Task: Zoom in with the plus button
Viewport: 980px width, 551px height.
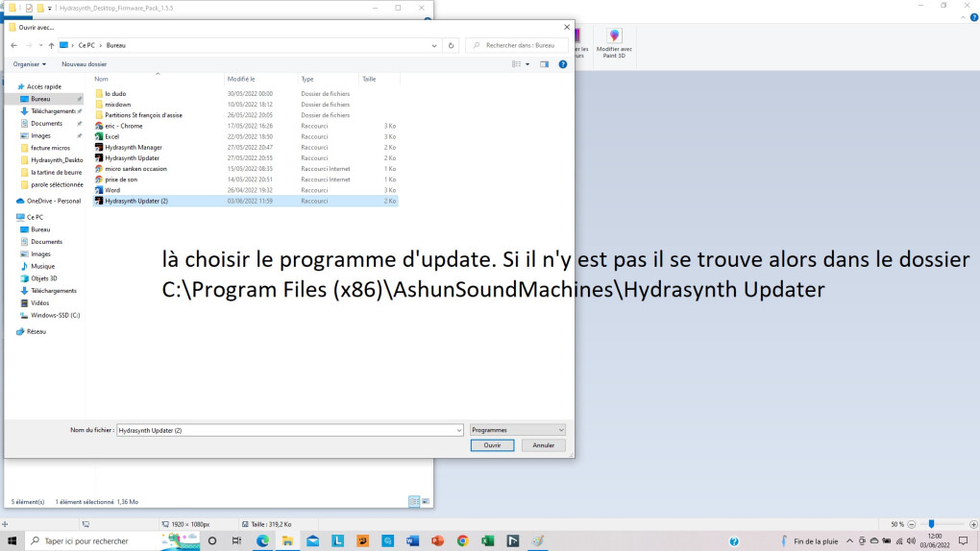Action: pyautogui.click(x=973, y=524)
